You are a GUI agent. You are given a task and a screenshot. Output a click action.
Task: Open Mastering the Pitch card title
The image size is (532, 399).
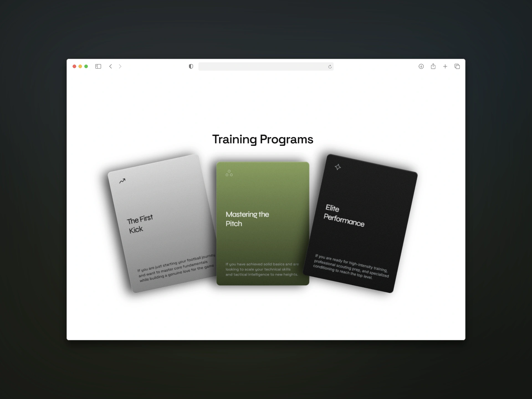pos(247,219)
